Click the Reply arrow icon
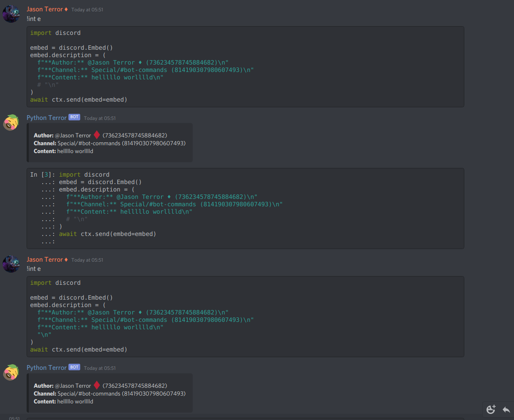Screen dimensions: 514x420 tap(506, 410)
